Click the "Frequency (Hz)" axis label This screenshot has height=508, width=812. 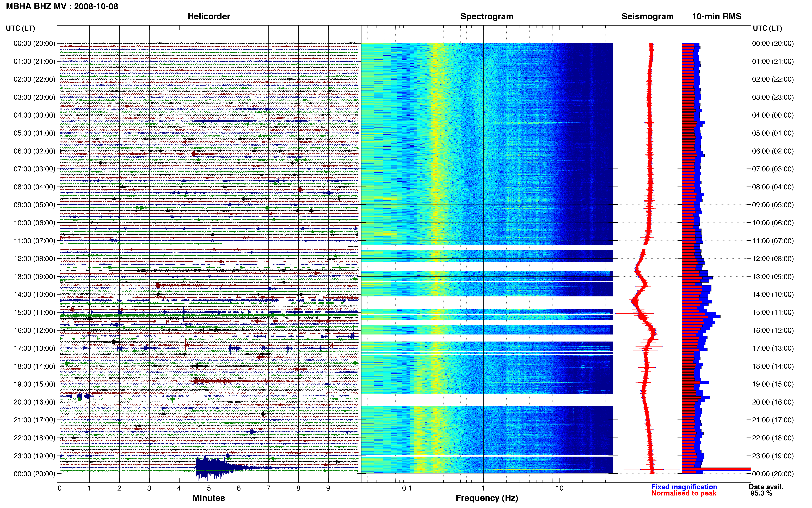tap(487, 498)
